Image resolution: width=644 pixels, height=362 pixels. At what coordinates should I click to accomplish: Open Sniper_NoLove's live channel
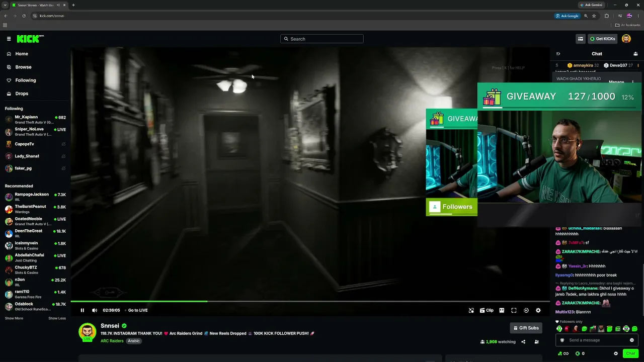(x=35, y=132)
